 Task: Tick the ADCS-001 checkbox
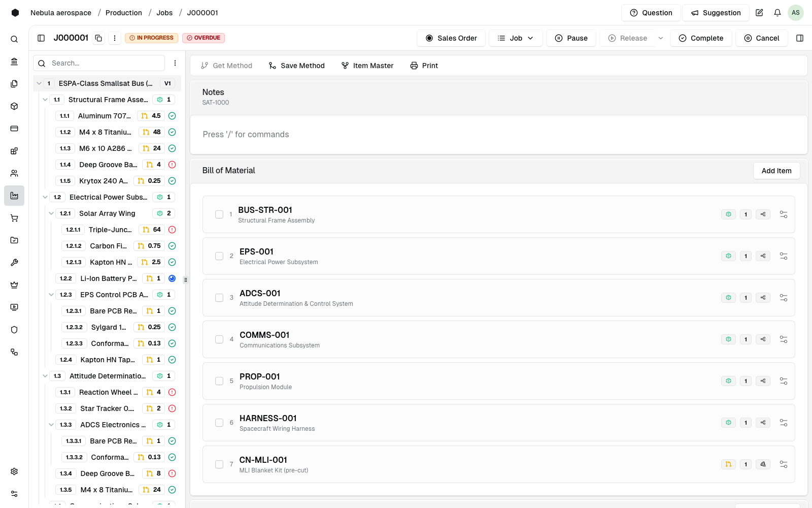219,298
